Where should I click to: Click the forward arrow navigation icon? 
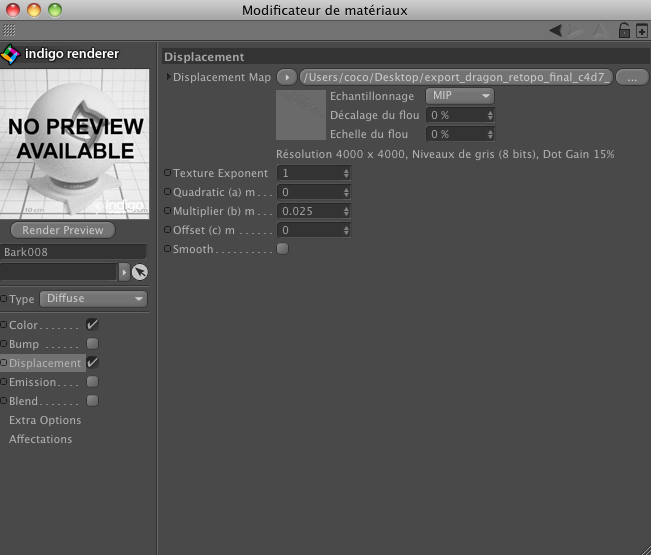click(575, 30)
